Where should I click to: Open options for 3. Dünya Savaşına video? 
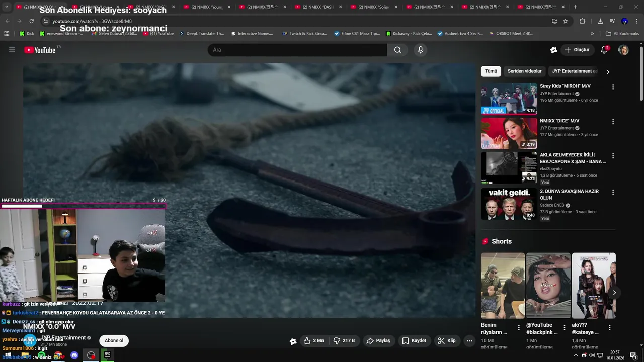click(613, 192)
